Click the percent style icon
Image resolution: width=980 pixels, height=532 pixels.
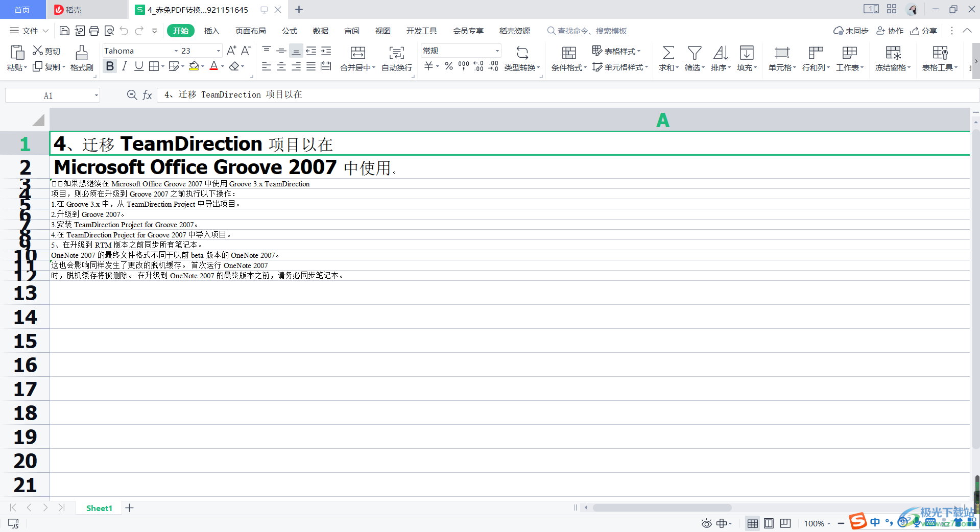point(448,66)
